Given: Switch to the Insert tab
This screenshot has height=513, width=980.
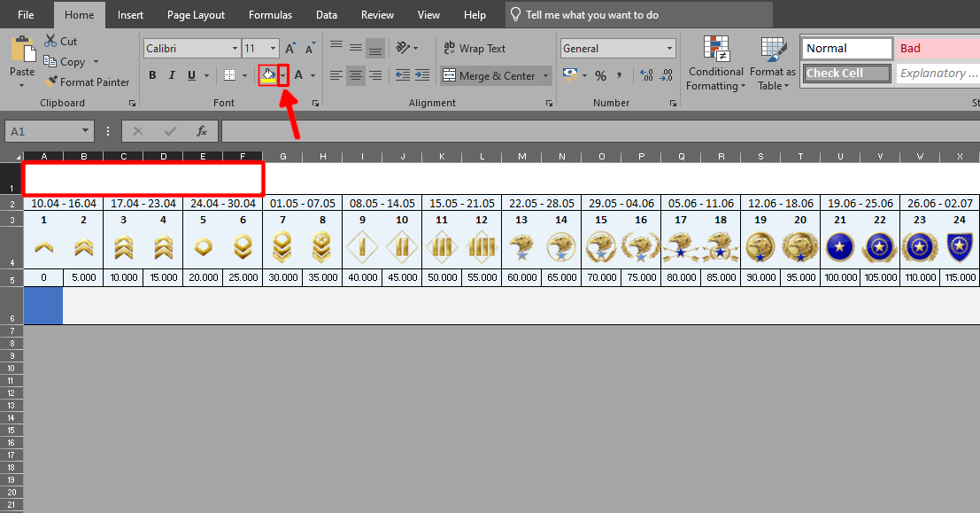Looking at the screenshot, I should point(130,15).
